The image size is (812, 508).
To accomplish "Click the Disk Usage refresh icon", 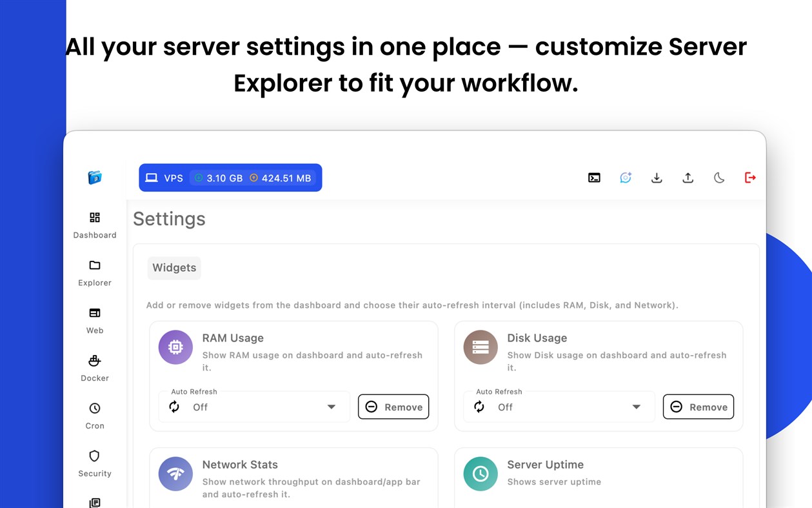I will point(479,407).
